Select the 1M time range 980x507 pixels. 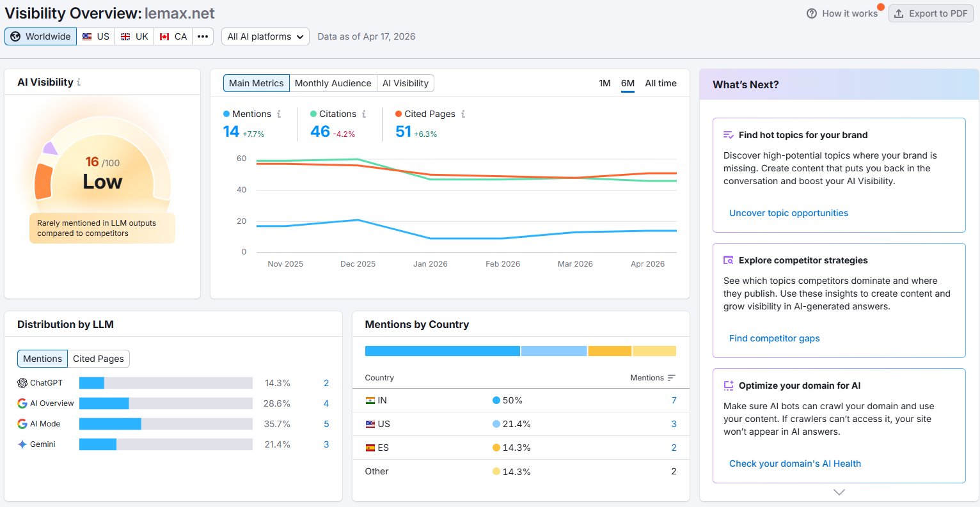(605, 83)
